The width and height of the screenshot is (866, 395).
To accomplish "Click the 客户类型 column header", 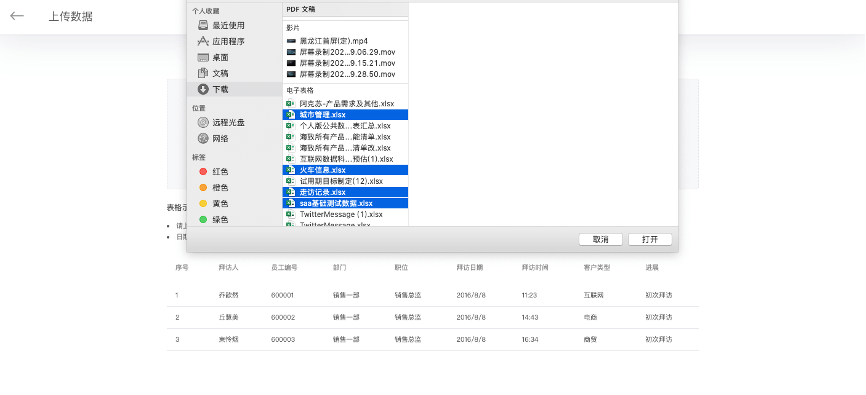I will tap(597, 267).
